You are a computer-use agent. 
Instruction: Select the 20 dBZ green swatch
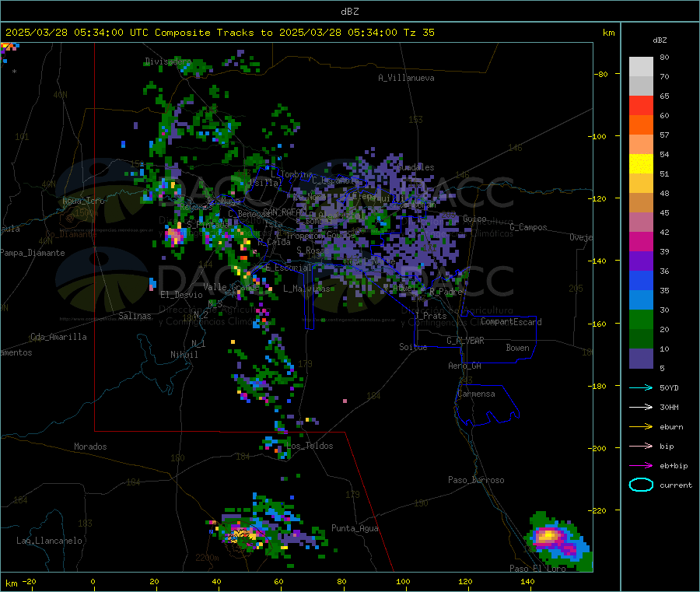(641, 320)
